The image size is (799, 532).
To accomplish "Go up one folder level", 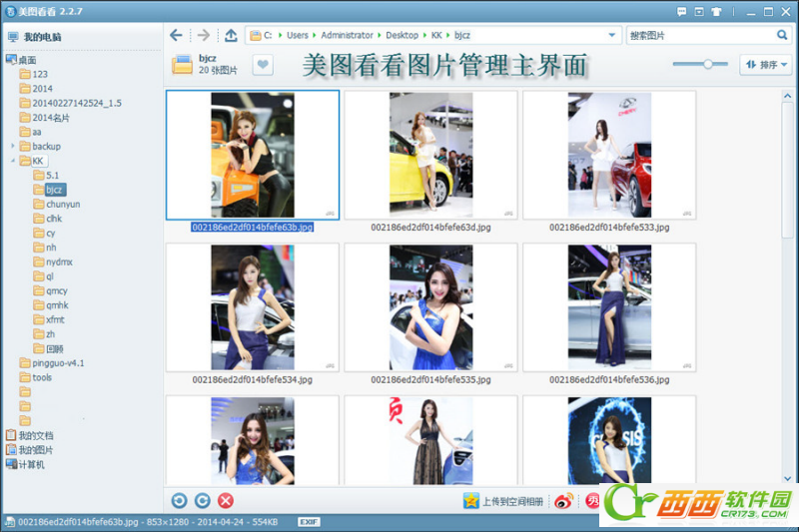I will tap(231, 35).
